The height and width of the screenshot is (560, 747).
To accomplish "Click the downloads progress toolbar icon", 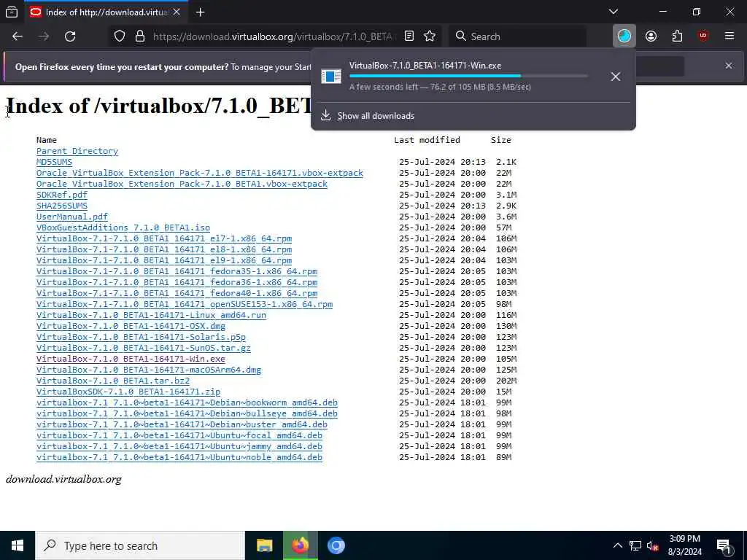I will pyautogui.click(x=624, y=36).
